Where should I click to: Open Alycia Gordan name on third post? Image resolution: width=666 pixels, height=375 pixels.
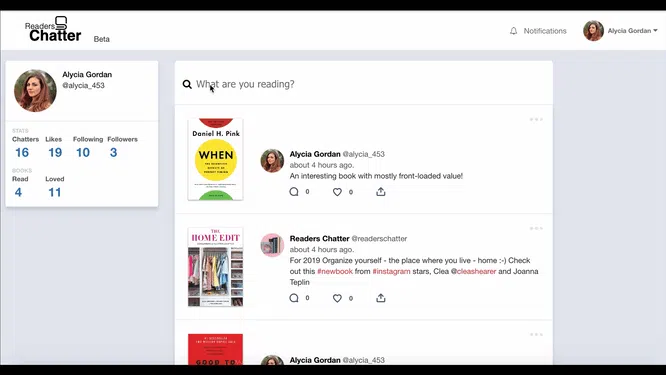[x=315, y=360]
